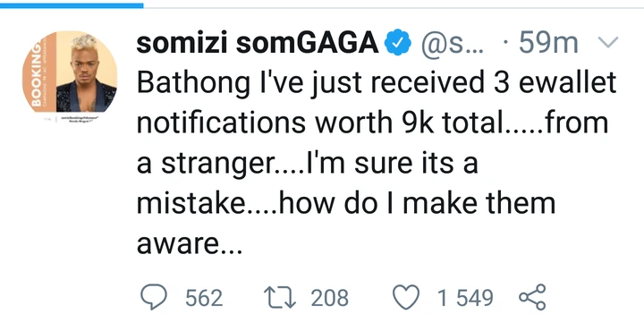
Task: Open the share icon next to 1 549
Action: click(x=532, y=297)
